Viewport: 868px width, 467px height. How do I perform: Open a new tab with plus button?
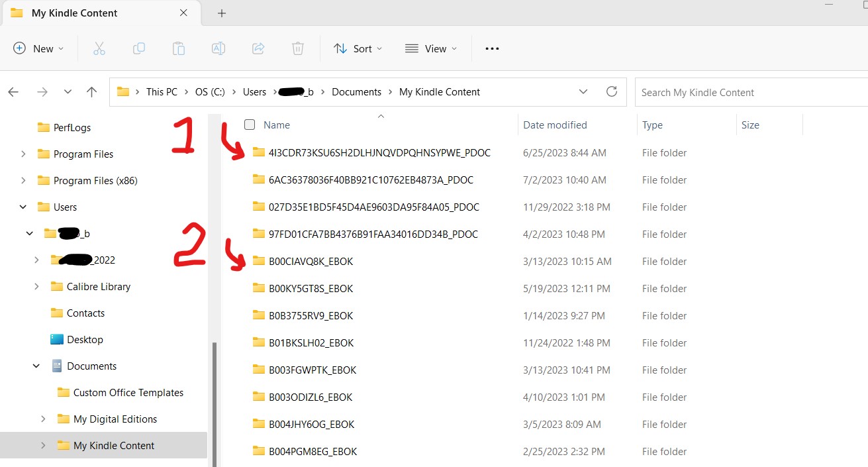(222, 13)
